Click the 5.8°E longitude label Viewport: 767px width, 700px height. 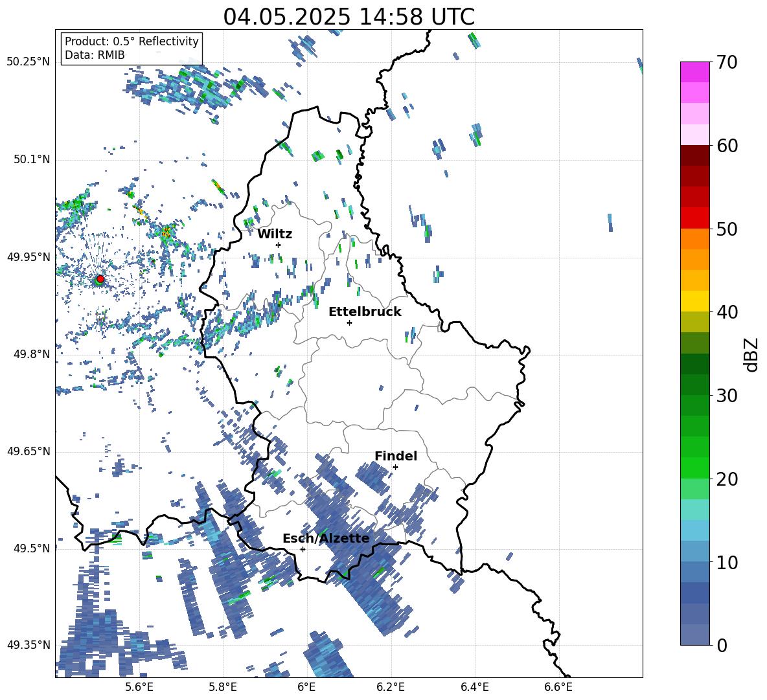pyautogui.click(x=223, y=687)
